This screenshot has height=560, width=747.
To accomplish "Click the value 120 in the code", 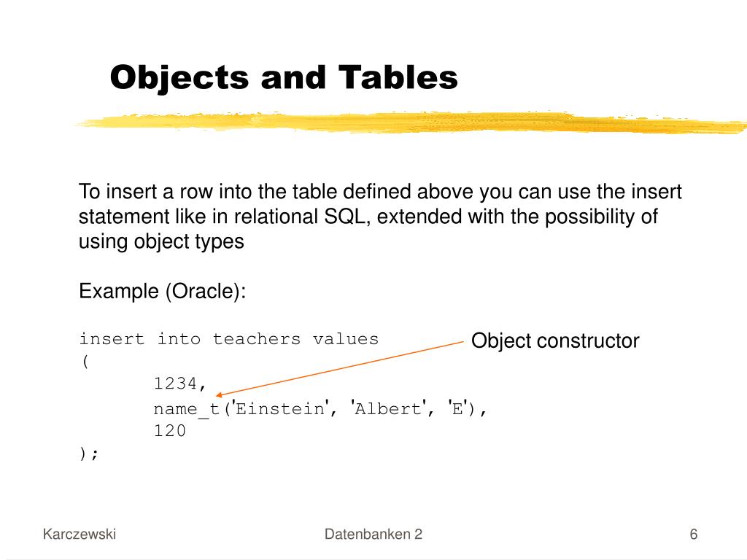I will (x=169, y=431).
